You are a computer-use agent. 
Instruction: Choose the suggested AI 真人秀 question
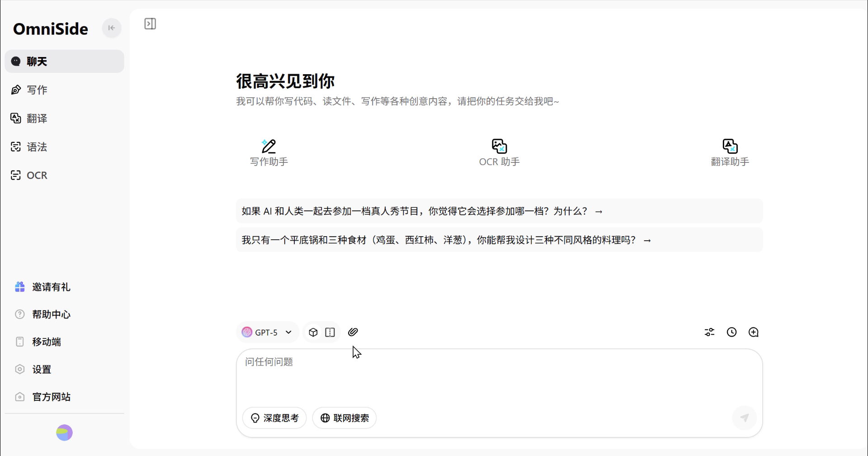point(421,211)
